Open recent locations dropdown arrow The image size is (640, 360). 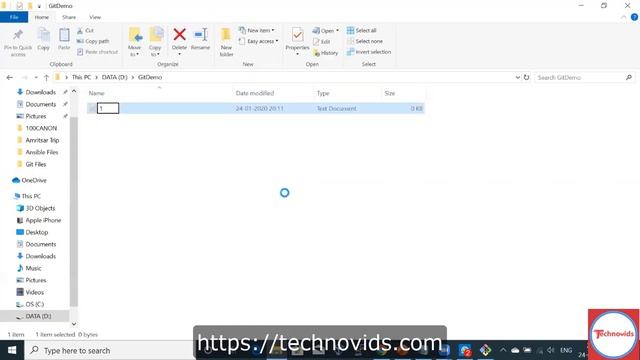36,78
